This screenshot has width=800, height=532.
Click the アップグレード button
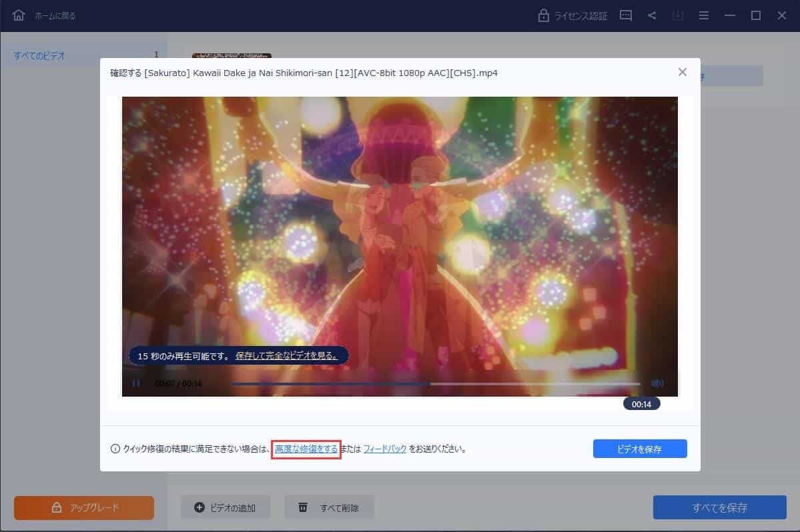(x=83, y=507)
